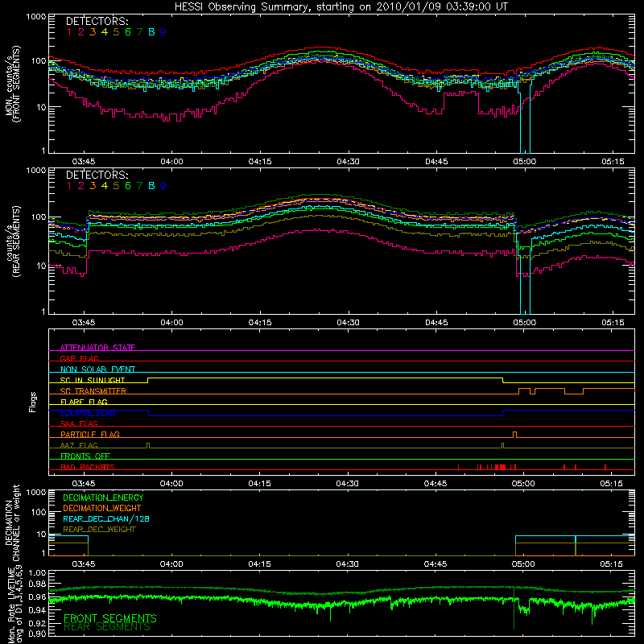Click the vertical Flags axis label

pyautogui.click(x=33, y=402)
